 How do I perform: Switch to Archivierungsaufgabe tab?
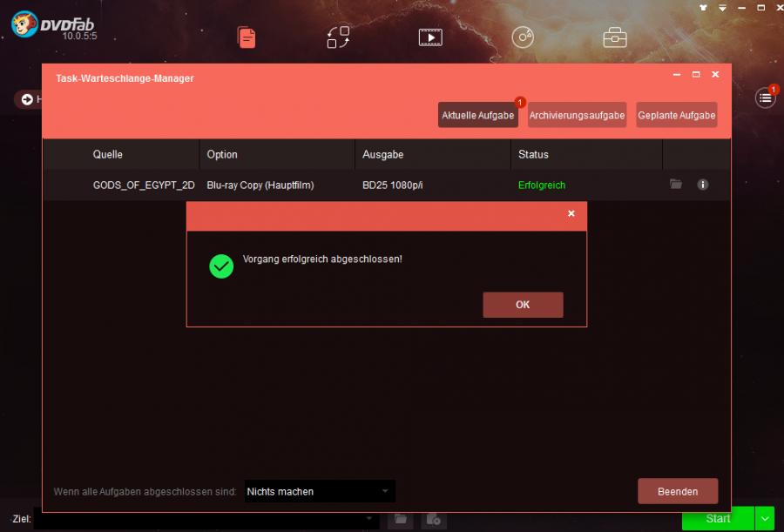pos(577,115)
